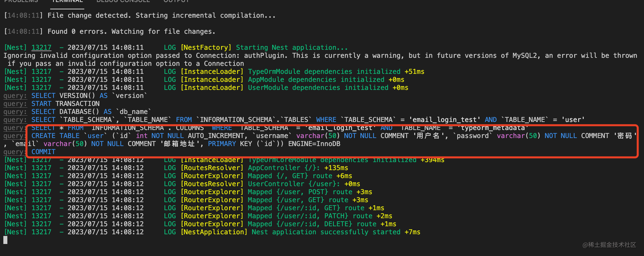Select the TERMINAL tab

[67, 1]
